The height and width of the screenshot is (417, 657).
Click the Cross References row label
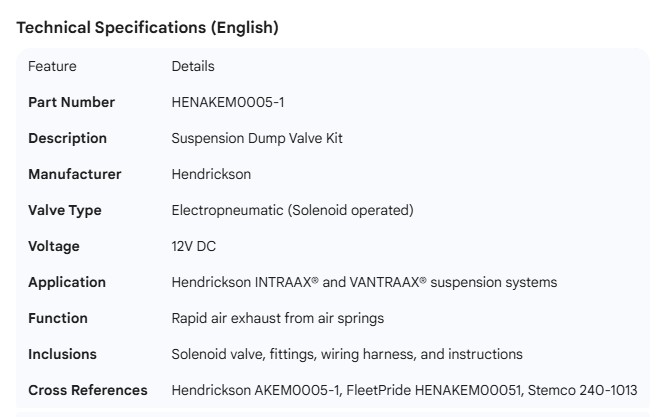[88, 390]
